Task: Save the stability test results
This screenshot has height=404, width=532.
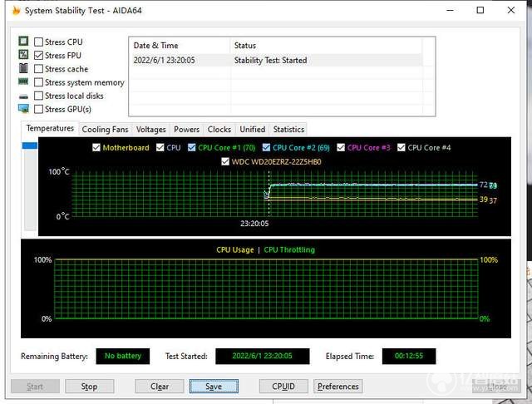Action: [x=214, y=387]
